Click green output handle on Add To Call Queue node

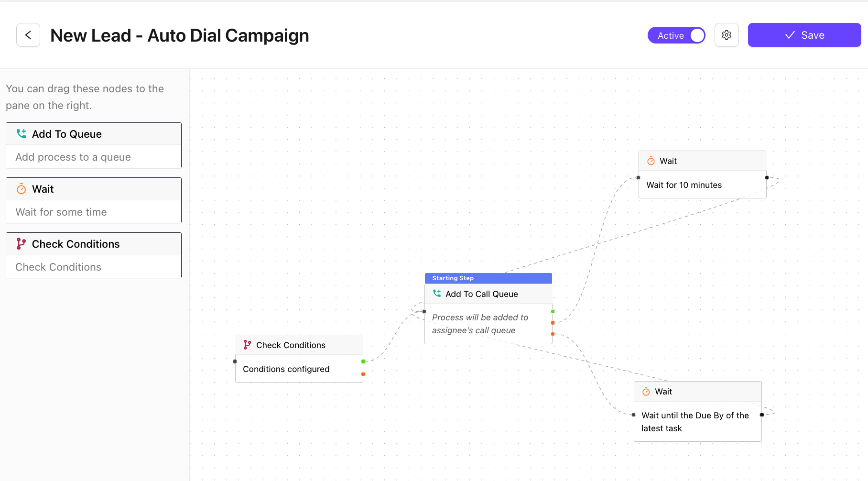pos(553,312)
